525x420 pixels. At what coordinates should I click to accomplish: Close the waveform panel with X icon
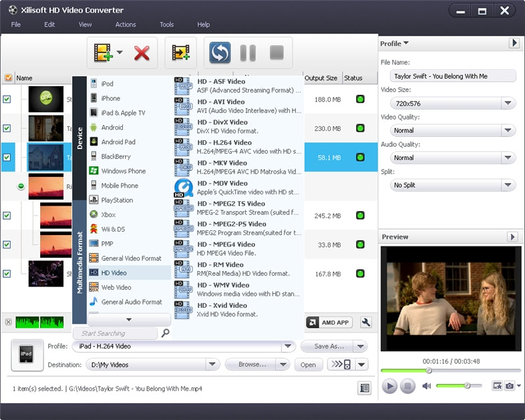point(9,322)
